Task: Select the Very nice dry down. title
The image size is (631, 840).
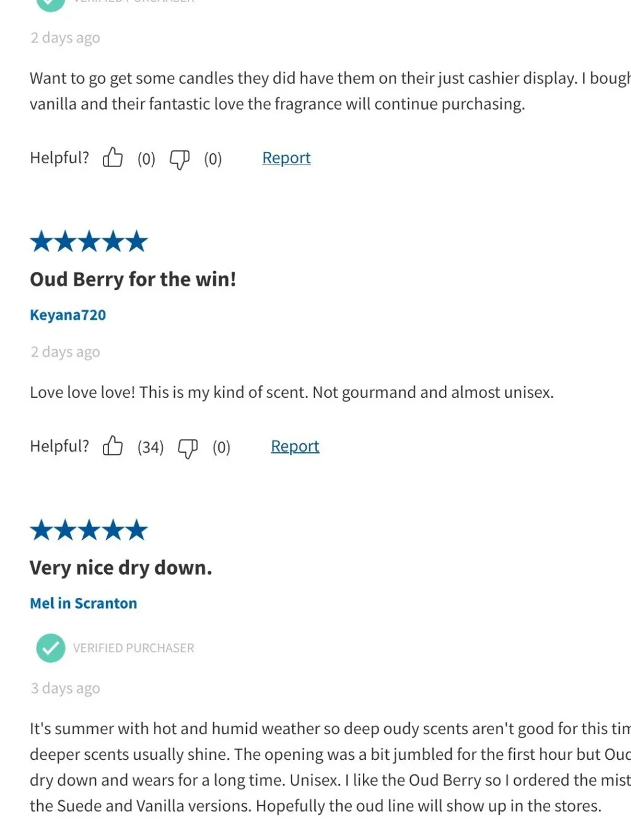Action: tap(121, 568)
